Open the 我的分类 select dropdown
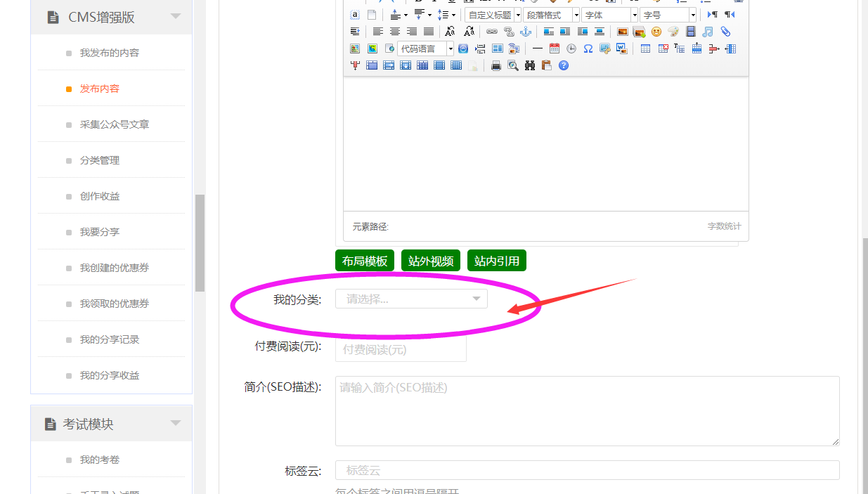This screenshot has height=494, width=868. pos(411,299)
